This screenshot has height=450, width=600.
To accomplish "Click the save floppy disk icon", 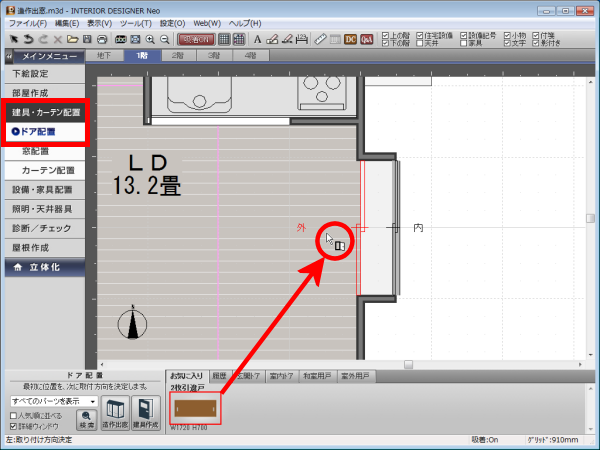I will [88, 39].
